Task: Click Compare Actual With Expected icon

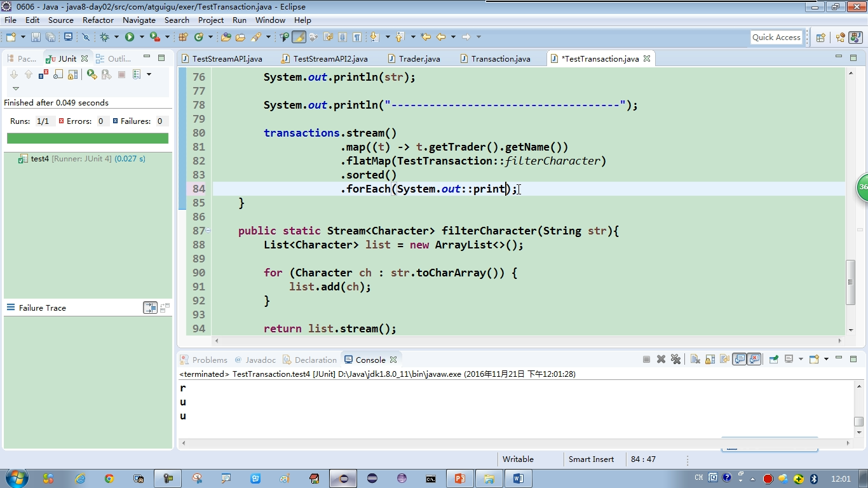Action: click(165, 308)
